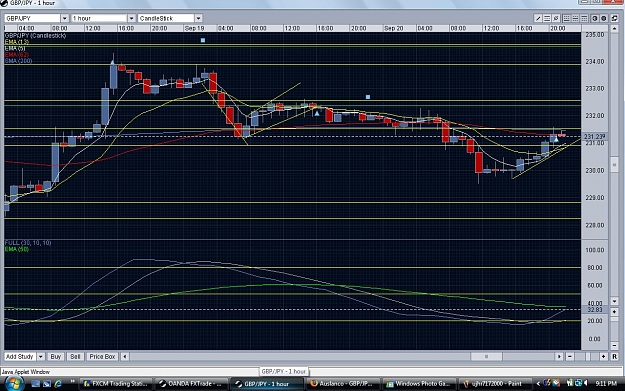Click the FULL (30, 10, 10) stochastic label

(28, 243)
